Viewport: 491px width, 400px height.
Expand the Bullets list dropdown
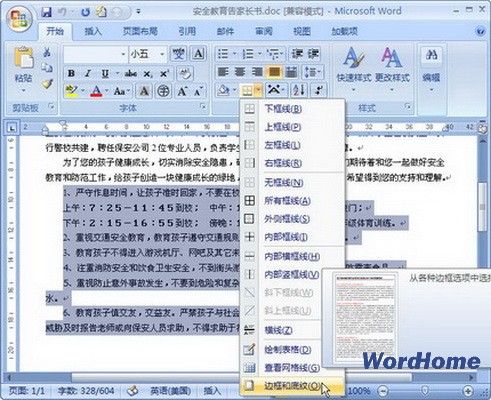click(234, 54)
